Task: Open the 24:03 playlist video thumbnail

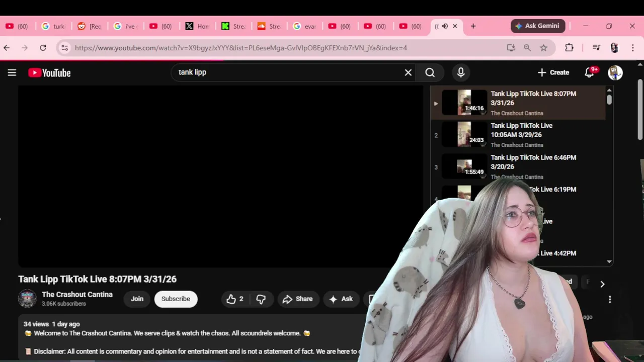Action: (x=464, y=134)
